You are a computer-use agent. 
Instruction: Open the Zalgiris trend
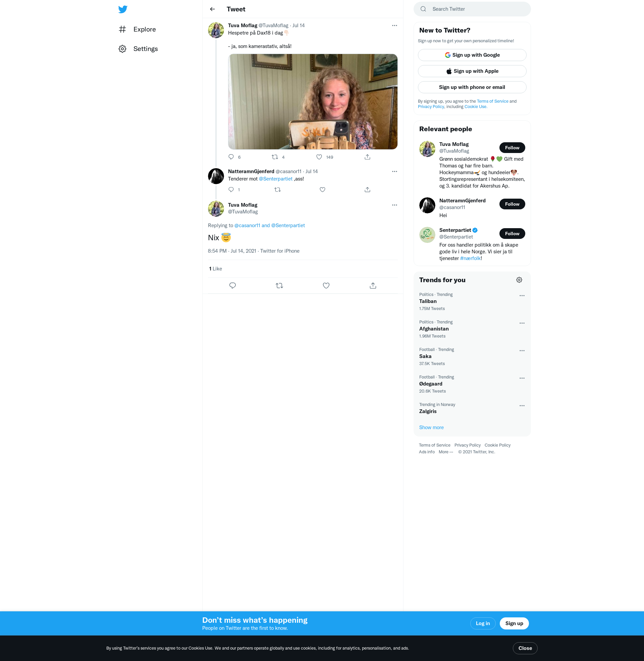coord(428,411)
